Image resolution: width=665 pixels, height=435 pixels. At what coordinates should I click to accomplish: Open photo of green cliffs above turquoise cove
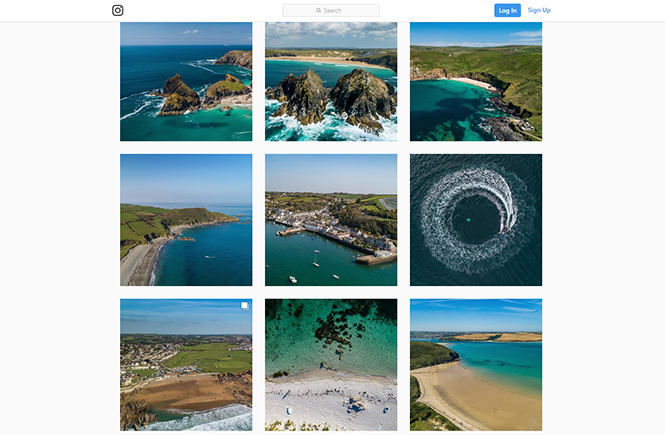click(x=476, y=81)
